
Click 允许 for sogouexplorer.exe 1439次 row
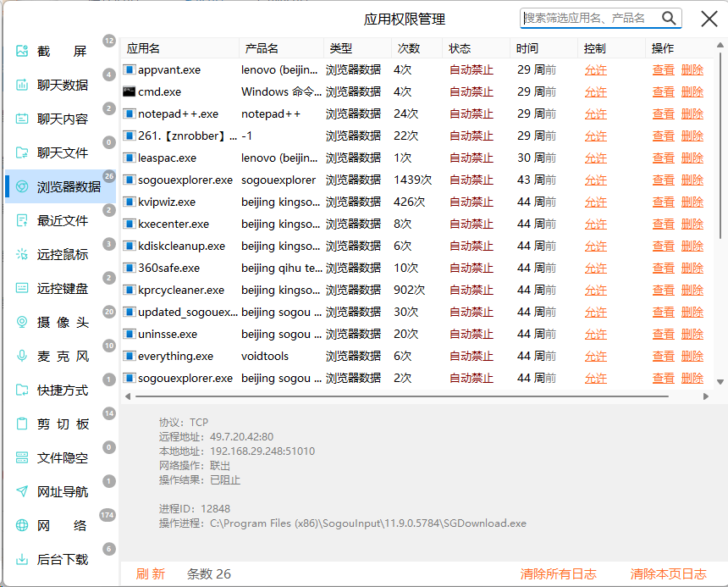596,180
